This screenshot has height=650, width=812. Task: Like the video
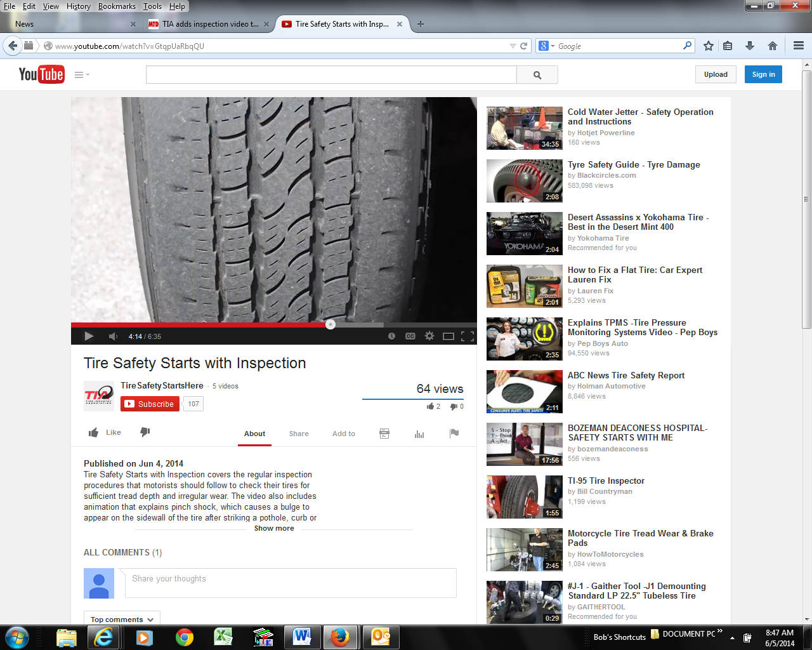(x=103, y=432)
